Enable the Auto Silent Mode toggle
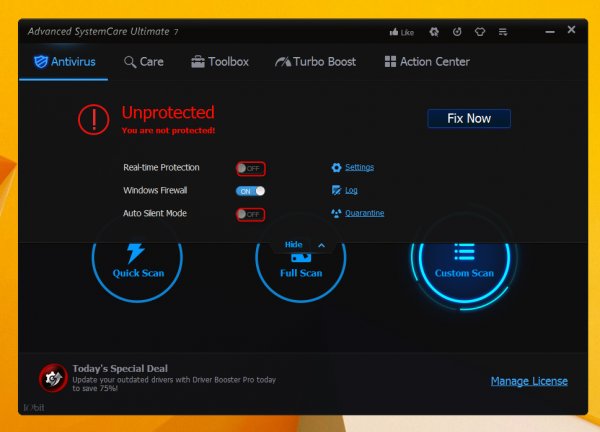 point(251,214)
